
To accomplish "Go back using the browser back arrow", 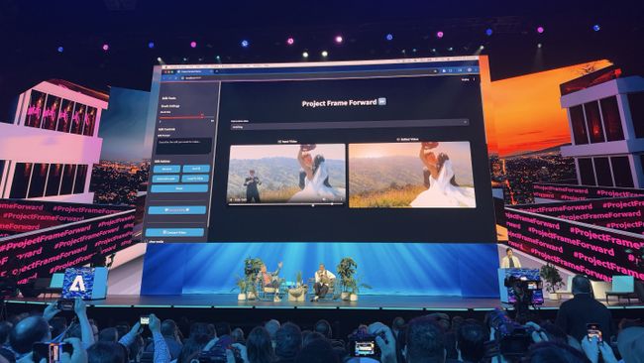I will coord(165,78).
